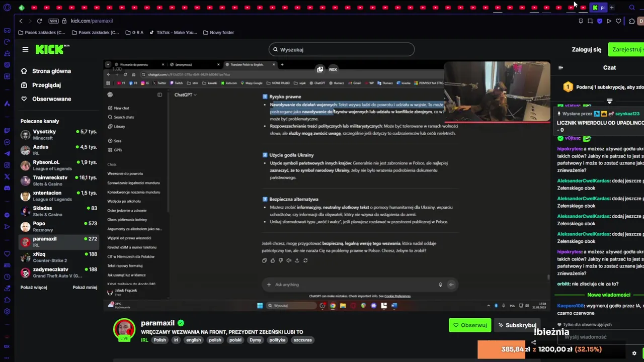This screenshot has width=644, height=362.
Task: Open the Przeglądaj section
Action: pyautogui.click(x=41, y=85)
